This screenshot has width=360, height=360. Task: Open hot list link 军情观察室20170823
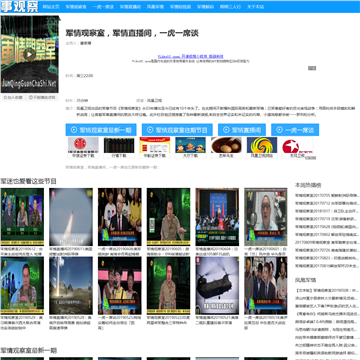[x=327, y=258]
